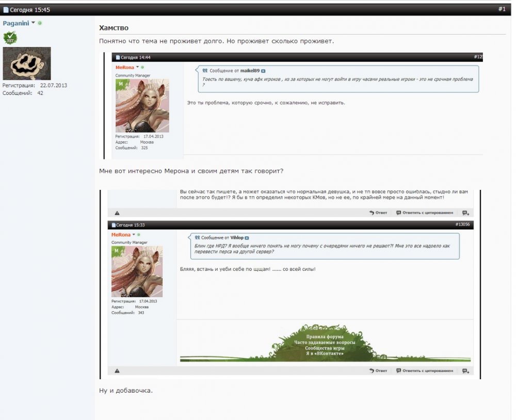The image size is (516, 420).
Task: Open dropdown arrow next to Paganini username
Action: [34, 23]
